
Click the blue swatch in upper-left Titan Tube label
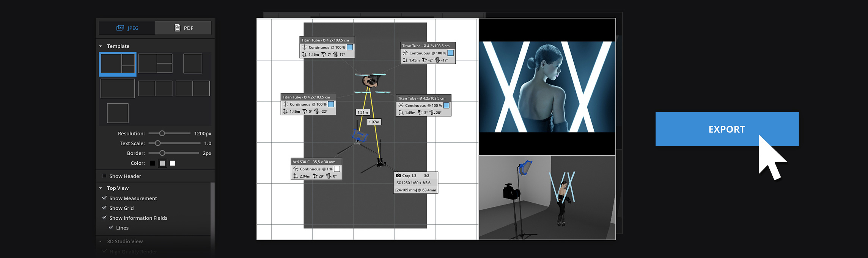point(350,47)
